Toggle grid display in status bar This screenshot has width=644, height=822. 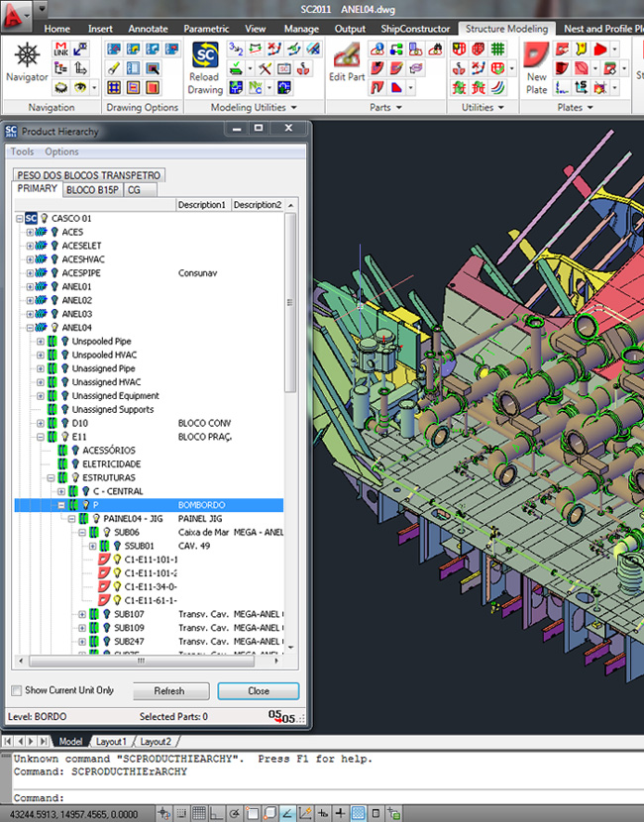click(x=198, y=813)
